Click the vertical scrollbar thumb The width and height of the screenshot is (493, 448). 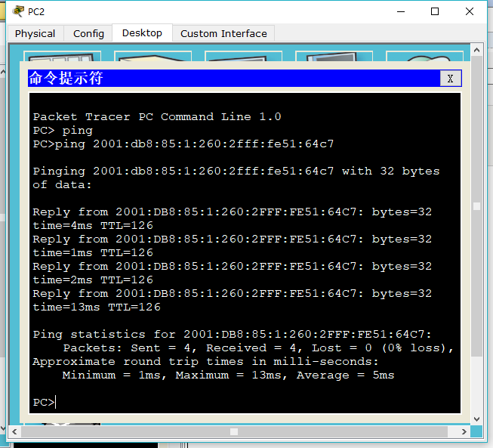tap(476, 206)
